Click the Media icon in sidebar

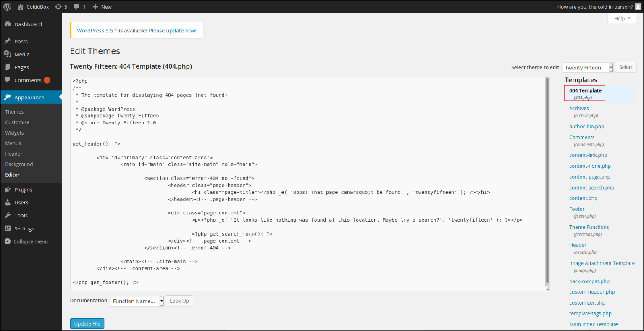click(x=8, y=54)
